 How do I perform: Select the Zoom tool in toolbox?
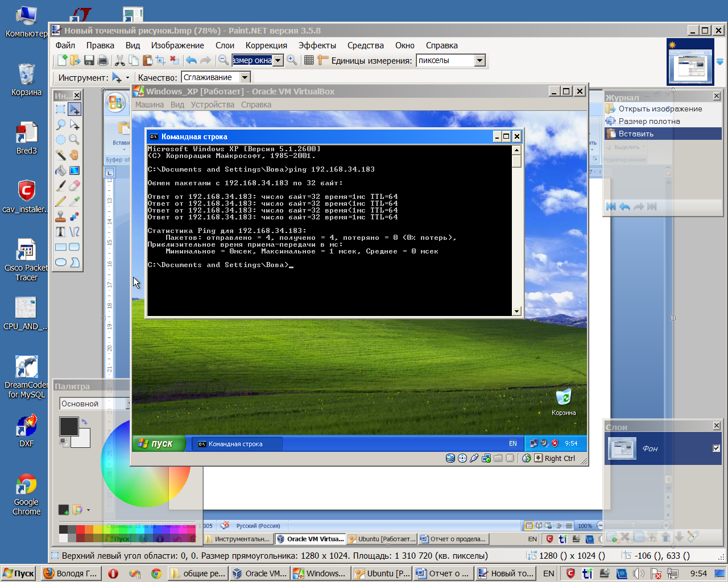click(75, 140)
